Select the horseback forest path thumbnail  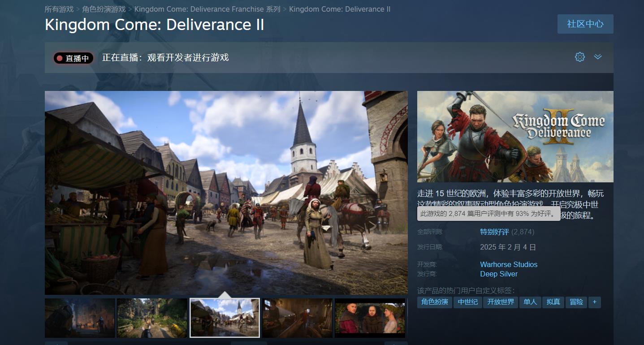point(152,318)
